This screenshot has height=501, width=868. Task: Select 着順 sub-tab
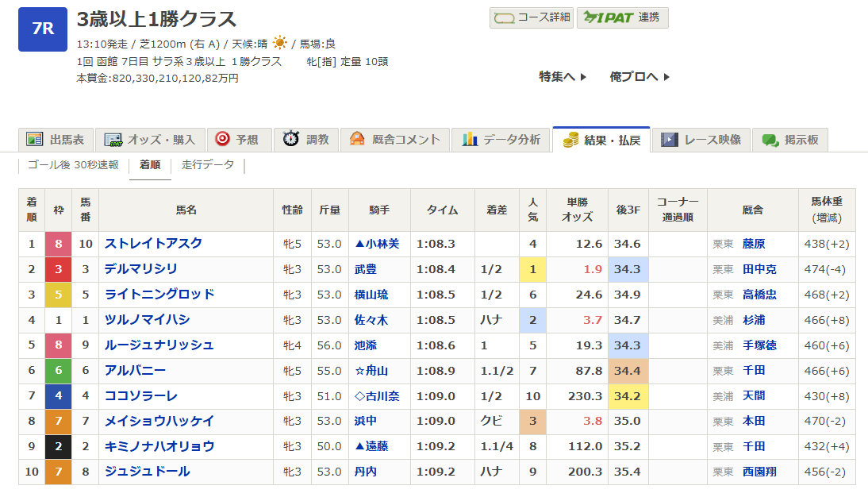click(x=150, y=164)
